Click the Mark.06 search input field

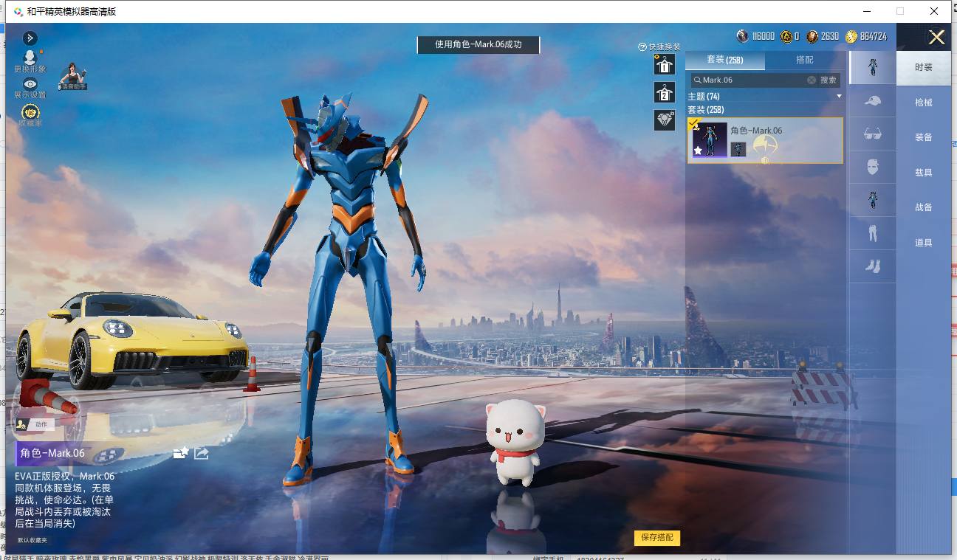click(x=750, y=80)
